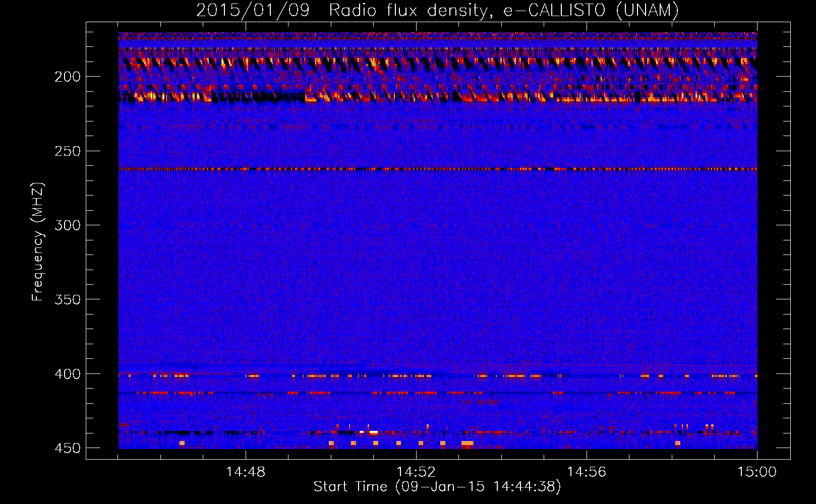816x504 pixels.
Task: Click the bright white spot near 440 MHz
Action: click(374, 432)
